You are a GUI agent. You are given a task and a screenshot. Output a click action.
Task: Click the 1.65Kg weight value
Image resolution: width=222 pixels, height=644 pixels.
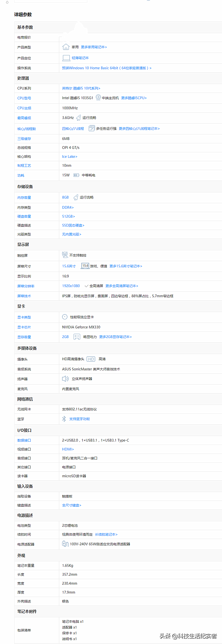click(68, 566)
